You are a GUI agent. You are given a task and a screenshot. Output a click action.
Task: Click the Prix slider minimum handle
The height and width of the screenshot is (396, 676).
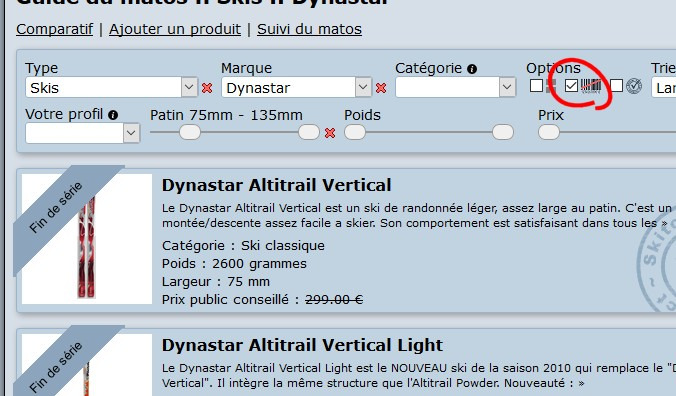click(549, 132)
